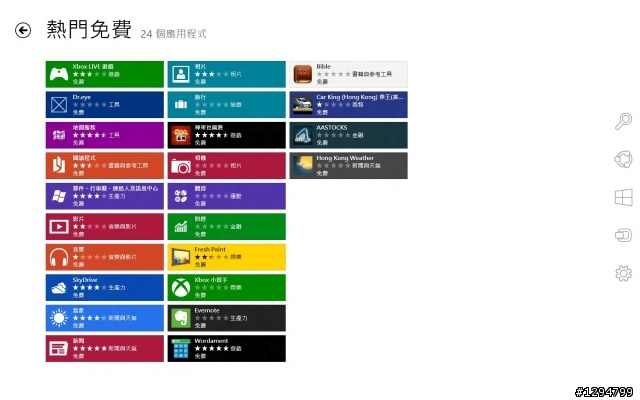Open the black game tile rated 4.5 stars
The height and width of the screenshot is (400, 640).
click(227, 135)
